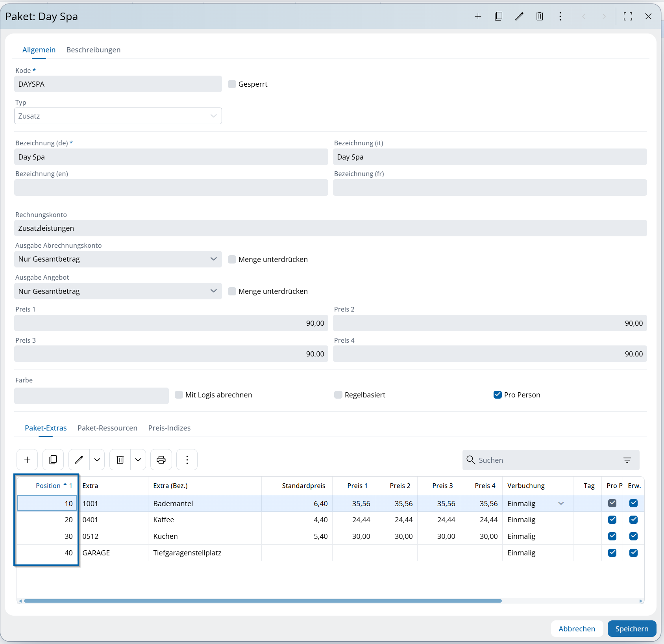664x644 pixels.
Task: Click the duplicate icon in header toolbar
Action: pyautogui.click(x=498, y=16)
